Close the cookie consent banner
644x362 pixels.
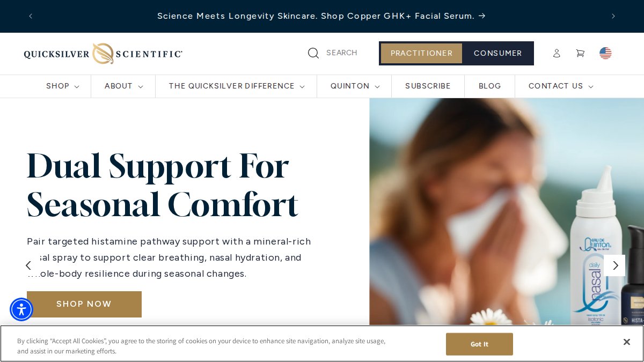[626, 342]
